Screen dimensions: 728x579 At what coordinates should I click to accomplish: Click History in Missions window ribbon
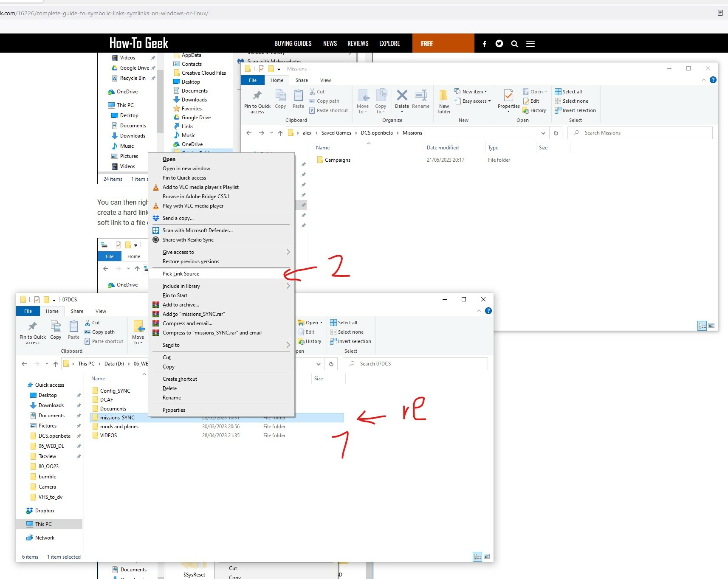534,110
